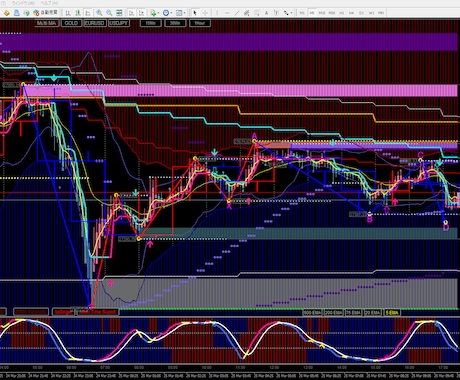Select the text label tool

pyautogui.click(x=276, y=13)
